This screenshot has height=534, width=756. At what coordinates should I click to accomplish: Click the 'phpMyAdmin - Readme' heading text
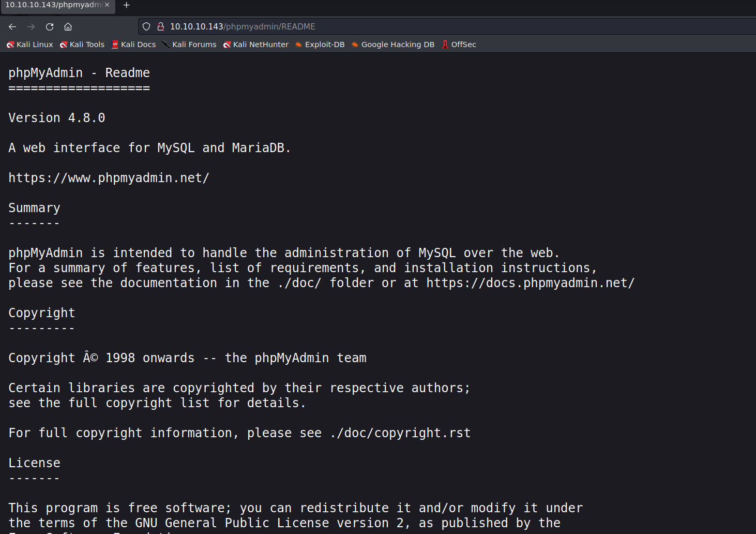pos(79,73)
